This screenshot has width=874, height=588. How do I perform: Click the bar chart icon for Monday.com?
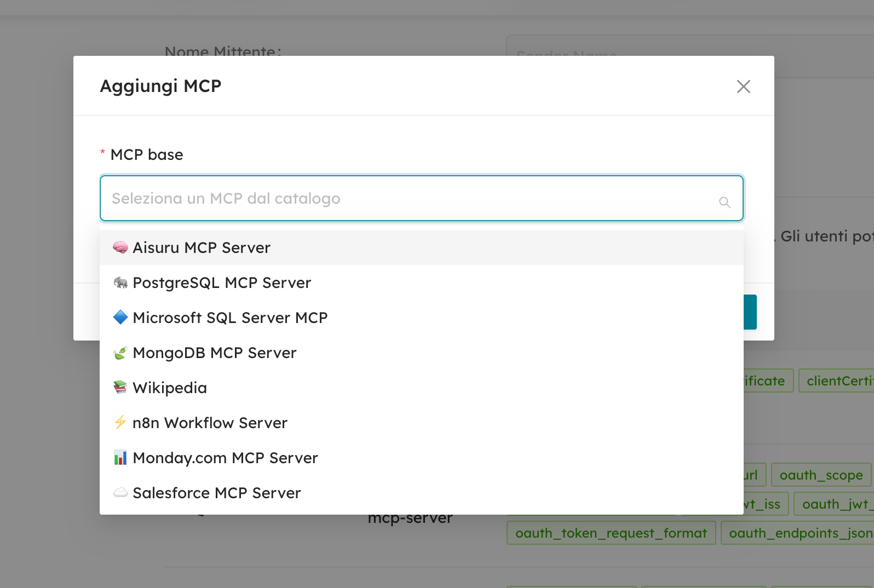120,458
